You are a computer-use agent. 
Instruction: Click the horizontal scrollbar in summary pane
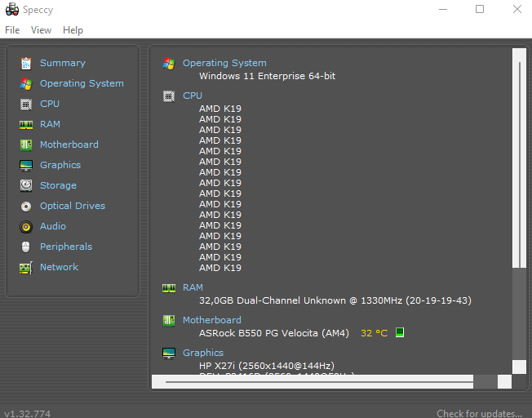pyautogui.click(x=331, y=381)
